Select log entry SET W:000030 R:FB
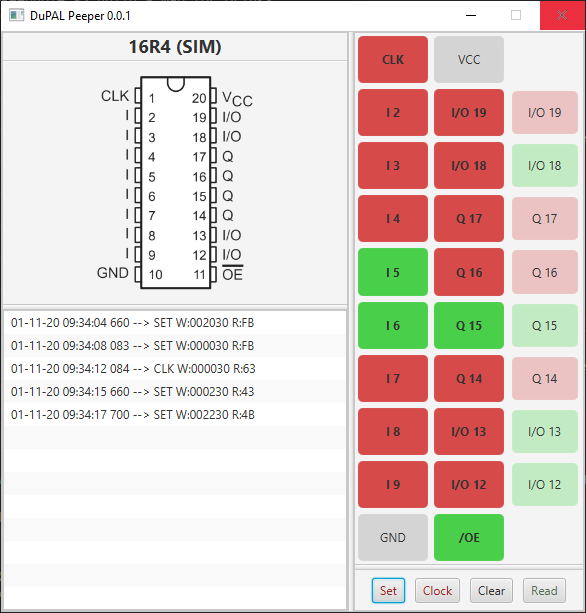This screenshot has width=586, height=613. pos(175,346)
